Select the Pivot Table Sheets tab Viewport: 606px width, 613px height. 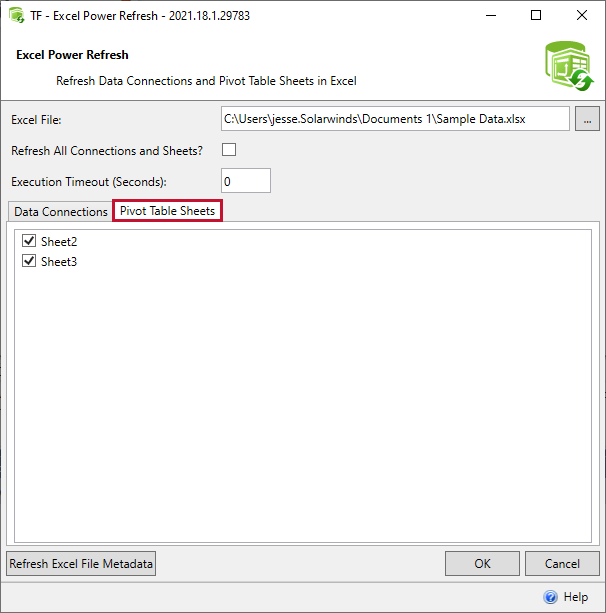[167, 211]
